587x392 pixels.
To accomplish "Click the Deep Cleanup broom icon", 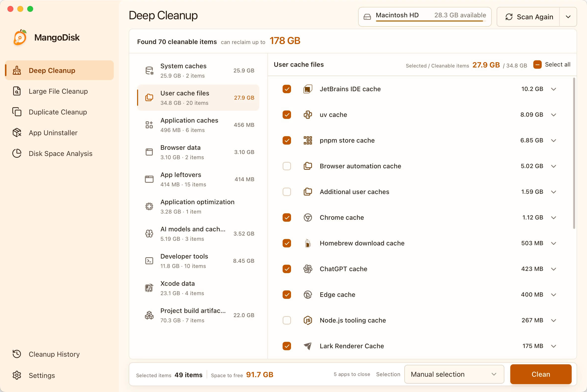I will point(17,70).
